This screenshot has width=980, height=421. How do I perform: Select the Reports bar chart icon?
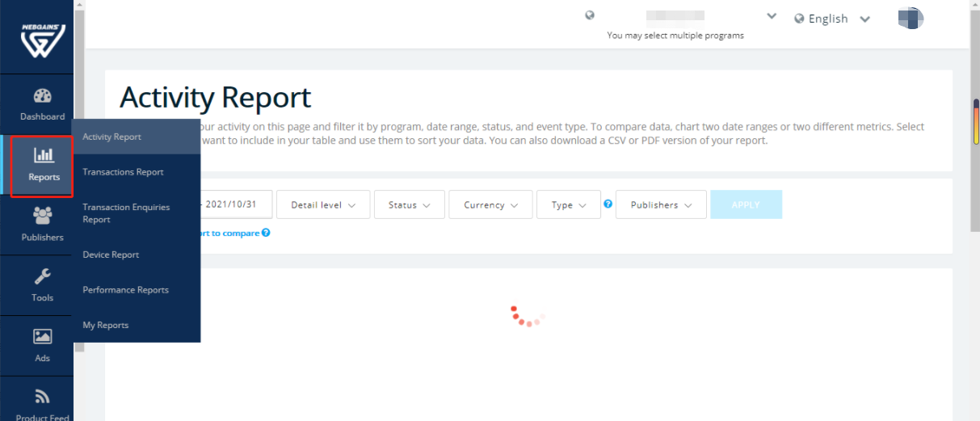coord(44,155)
